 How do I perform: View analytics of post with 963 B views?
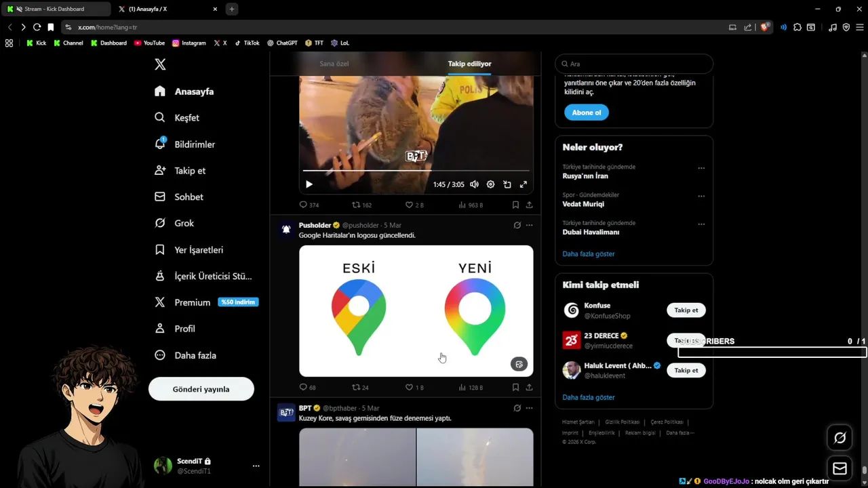pos(471,205)
